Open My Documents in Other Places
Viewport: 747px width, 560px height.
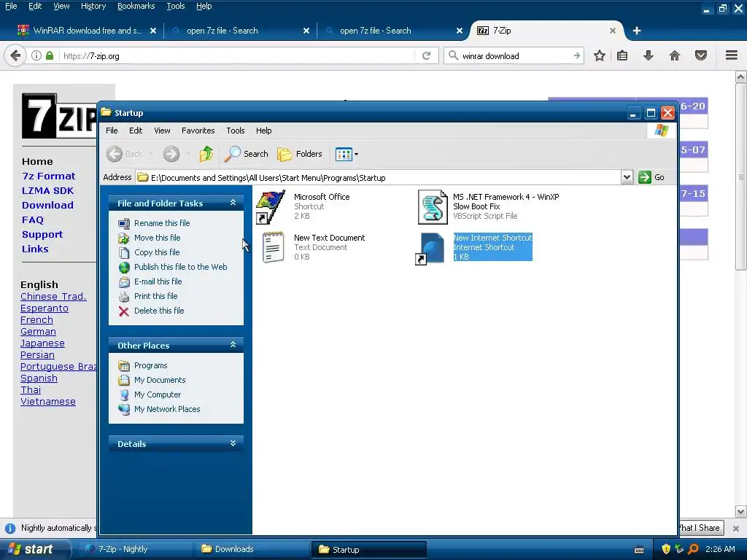(x=160, y=380)
